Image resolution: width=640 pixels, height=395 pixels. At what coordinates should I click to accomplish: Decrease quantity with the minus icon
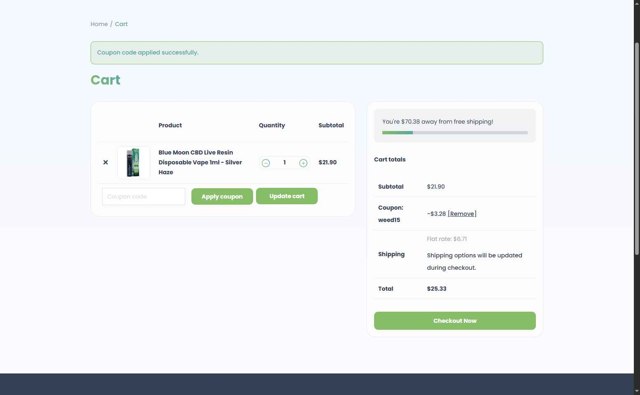(266, 163)
